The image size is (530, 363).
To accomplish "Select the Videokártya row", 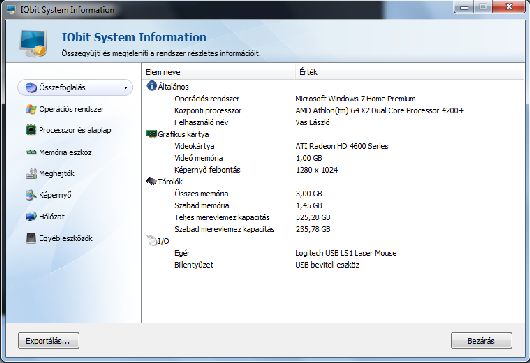I will click(333, 146).
